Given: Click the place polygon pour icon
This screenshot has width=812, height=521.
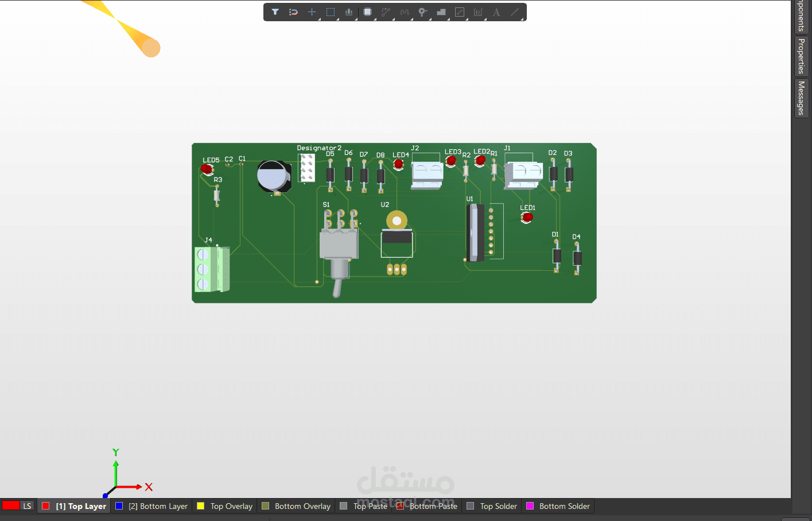Looking at the screenshot, I should 441,12.
